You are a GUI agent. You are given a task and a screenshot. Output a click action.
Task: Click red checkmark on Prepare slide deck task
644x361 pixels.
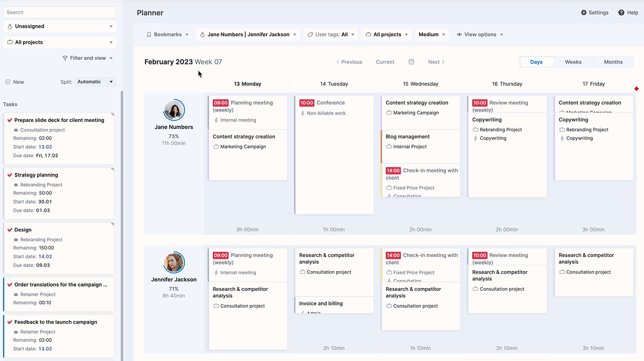click(x=10, y=120)
